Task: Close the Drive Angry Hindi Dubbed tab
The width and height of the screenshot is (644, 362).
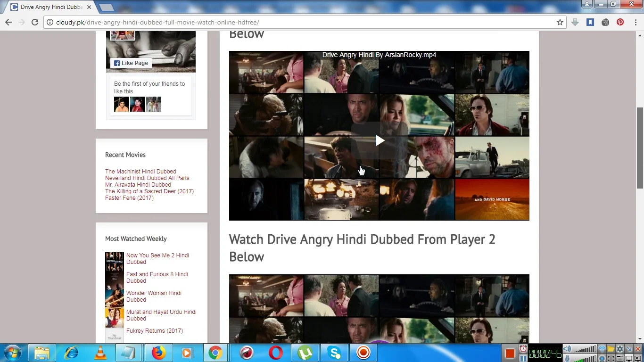Action: tap(89, 8)
